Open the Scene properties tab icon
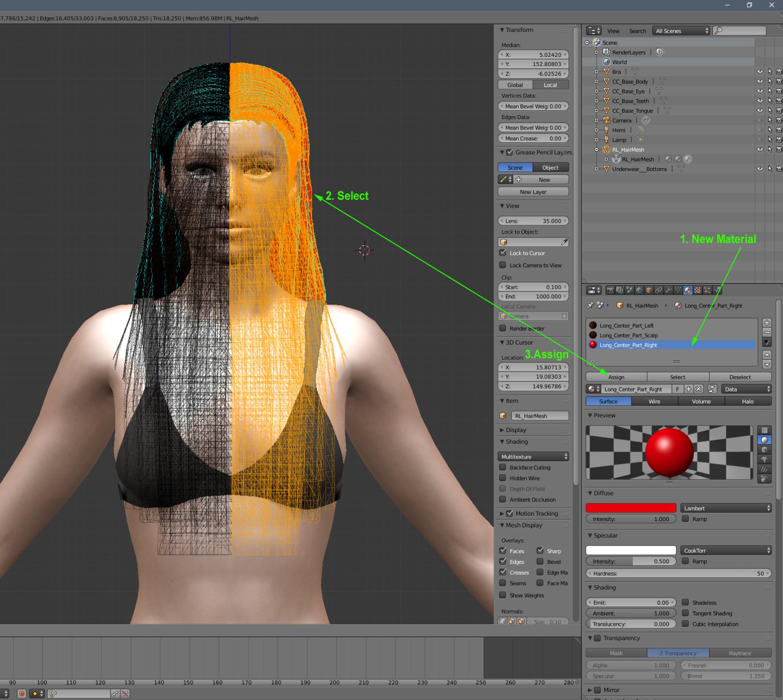 click(x=630, y=290)
